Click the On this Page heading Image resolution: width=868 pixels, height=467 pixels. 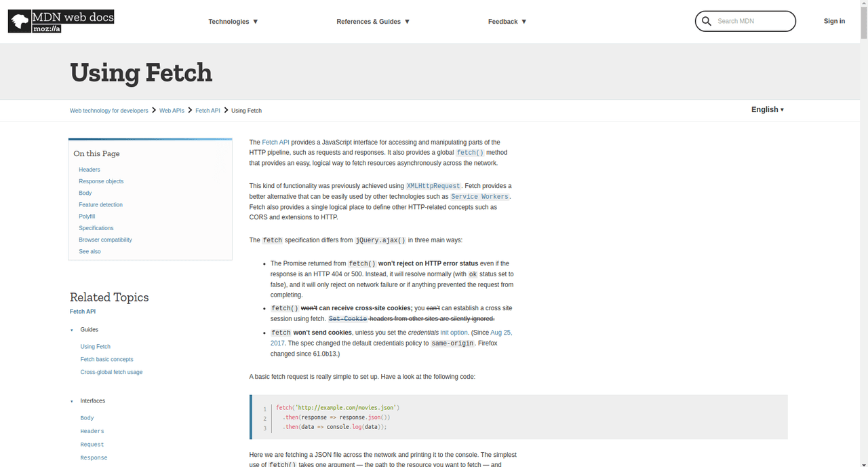pos(96,154)
